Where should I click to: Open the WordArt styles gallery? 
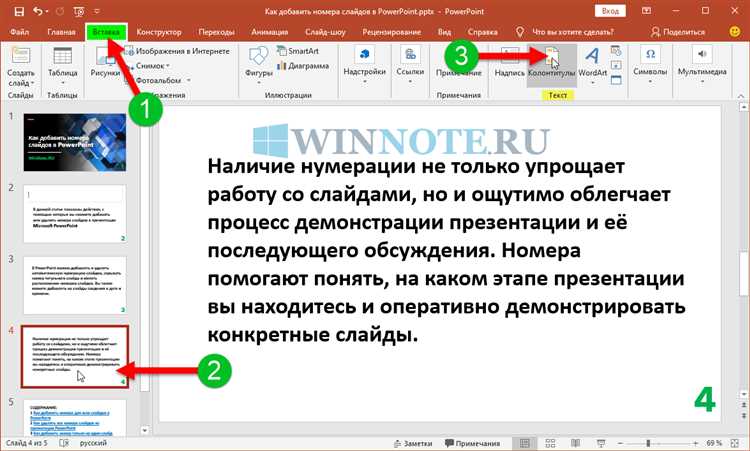(593, 66)
